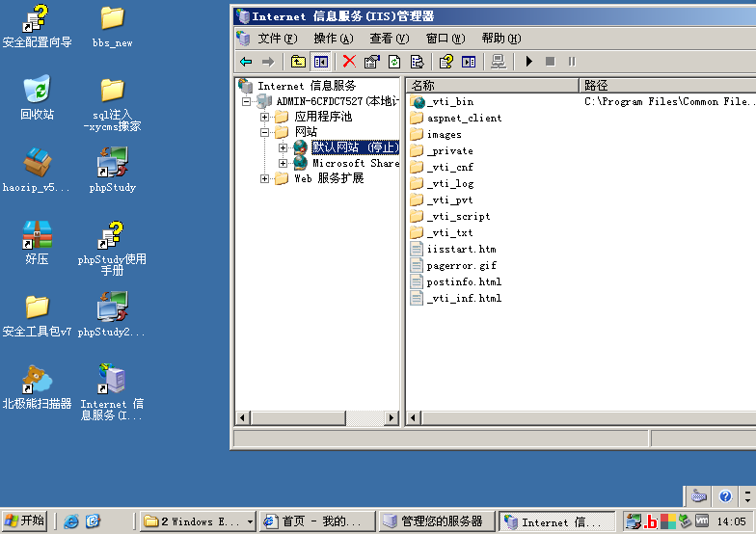Toggle the action pane icon after Help
The width and height of the screenshot is (756, 534).
coord(469,62)
